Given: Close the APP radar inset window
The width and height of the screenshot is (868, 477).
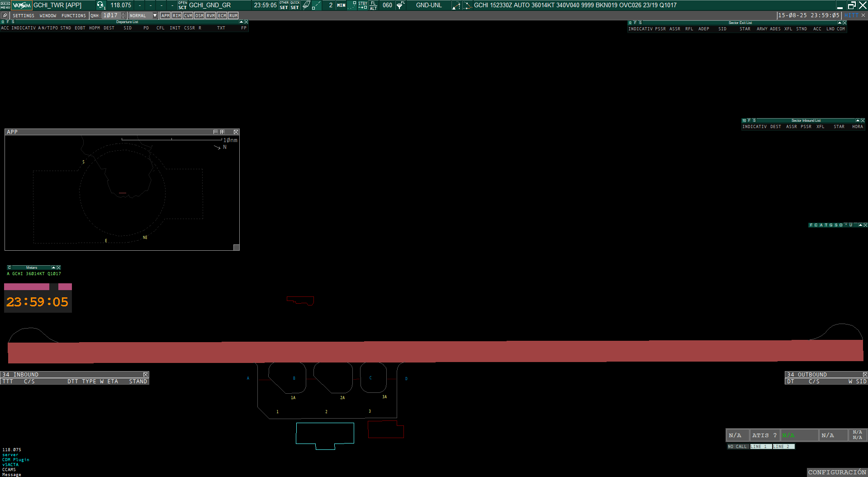Looking at the screenshot, I should click(236, 132).
